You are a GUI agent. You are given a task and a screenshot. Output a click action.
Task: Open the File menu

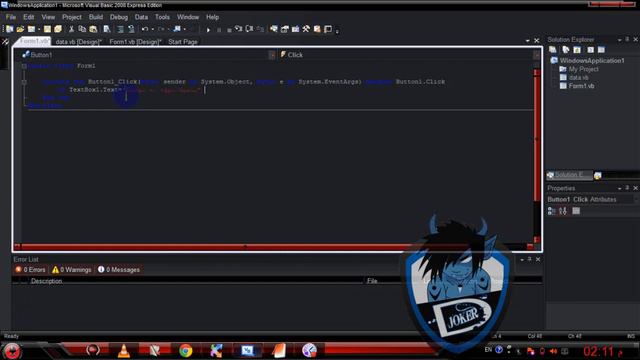(11, 17)
